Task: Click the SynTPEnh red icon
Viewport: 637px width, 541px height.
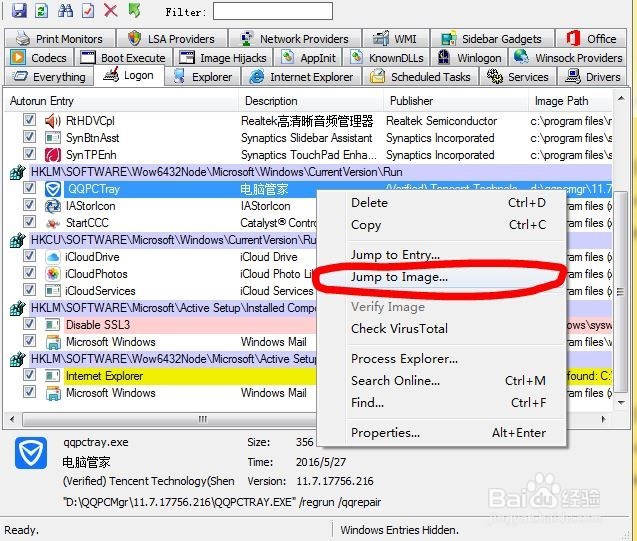Action: click(x=53, y=155)
